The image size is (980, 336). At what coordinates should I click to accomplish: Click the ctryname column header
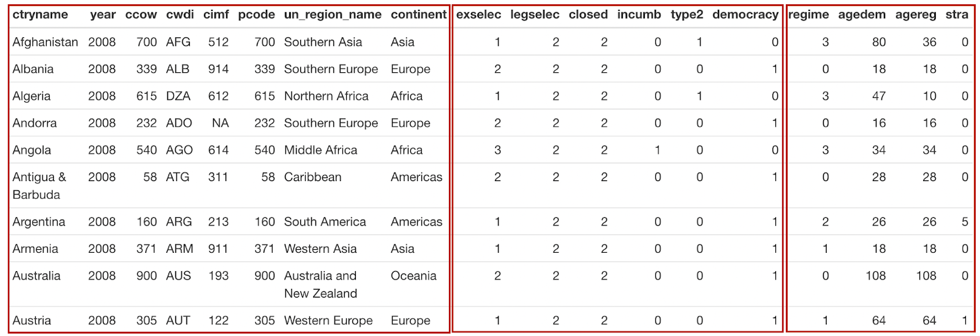[40, 15]
